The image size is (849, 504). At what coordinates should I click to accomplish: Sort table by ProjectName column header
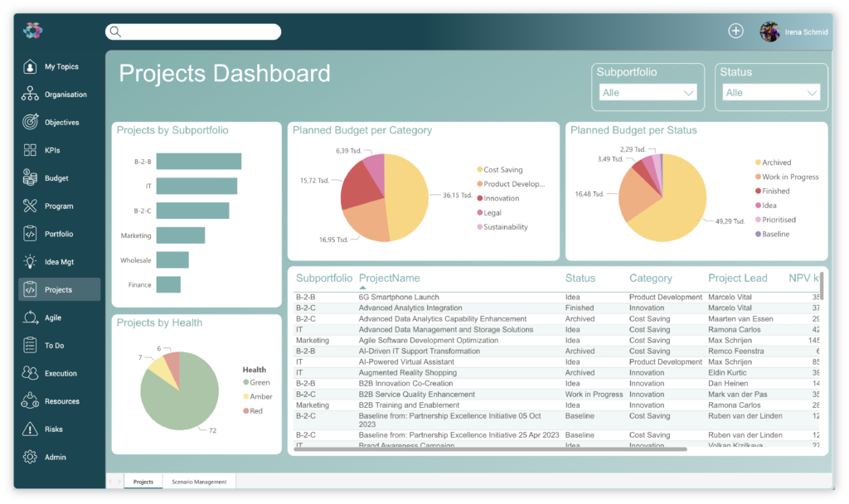pyautogui.click(x=389, y=279)
